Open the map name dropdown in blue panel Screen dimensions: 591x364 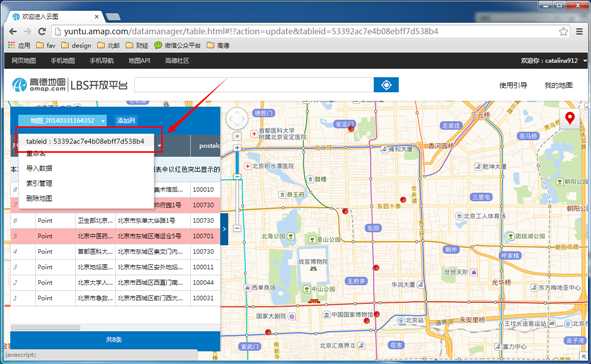[63, 121]
